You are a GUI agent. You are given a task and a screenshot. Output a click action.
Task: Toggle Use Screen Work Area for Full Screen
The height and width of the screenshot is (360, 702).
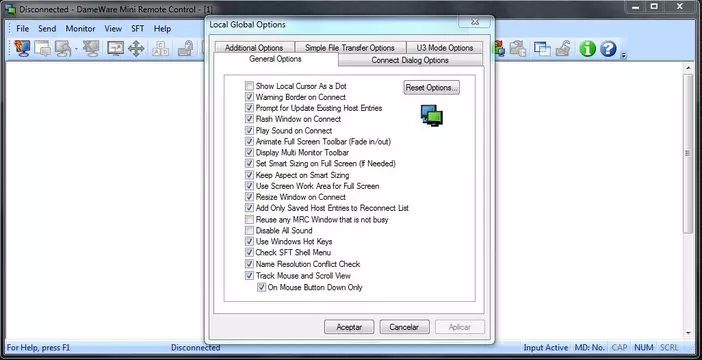click(249, 186)
